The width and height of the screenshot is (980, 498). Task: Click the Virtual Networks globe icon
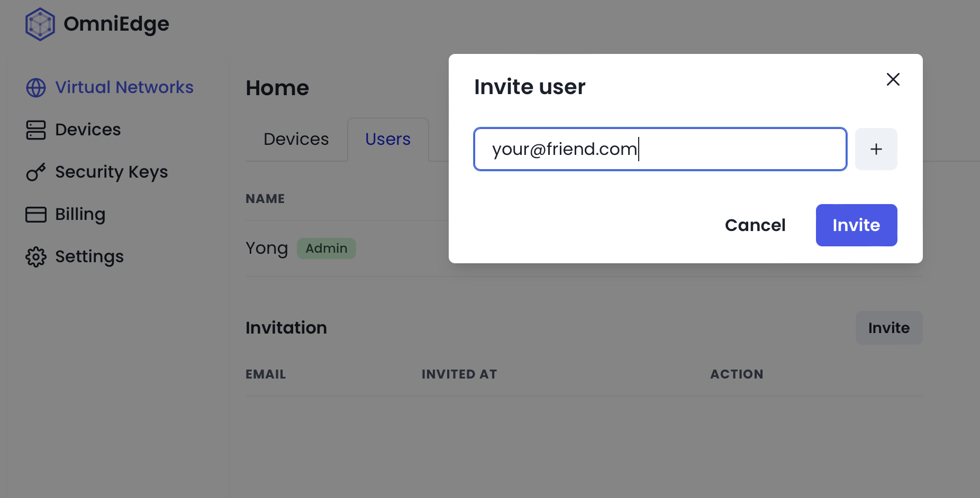(x=36, y=88)
